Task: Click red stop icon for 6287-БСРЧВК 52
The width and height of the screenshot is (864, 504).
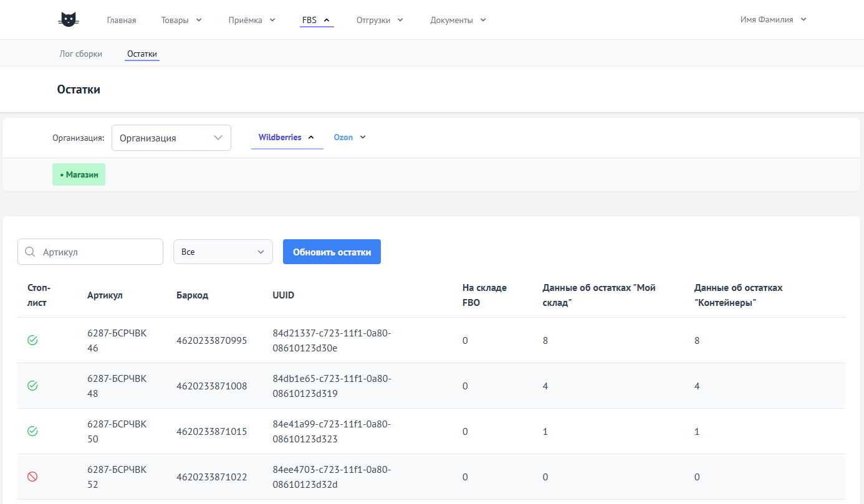Action: 33,477
